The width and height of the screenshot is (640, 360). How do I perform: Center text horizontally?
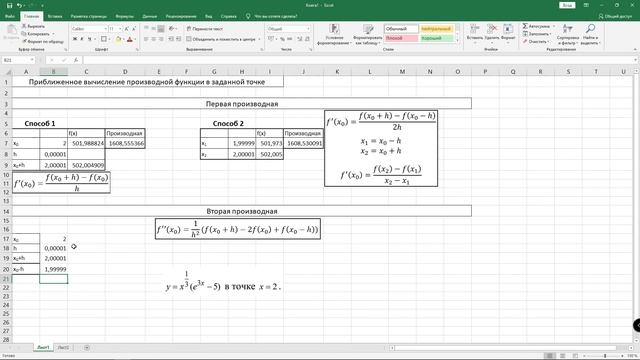point(153,39)
